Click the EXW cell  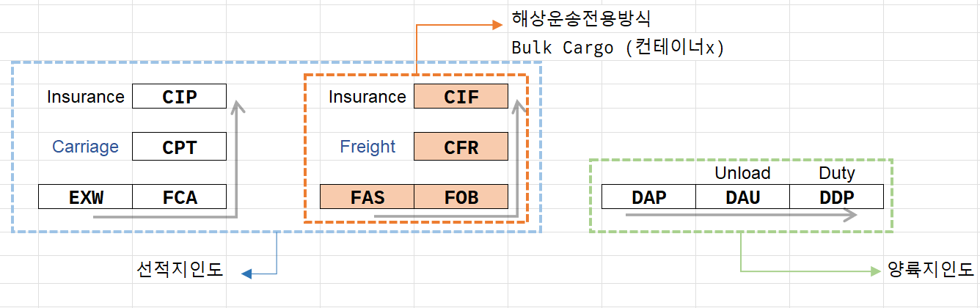tap(85, 197)
